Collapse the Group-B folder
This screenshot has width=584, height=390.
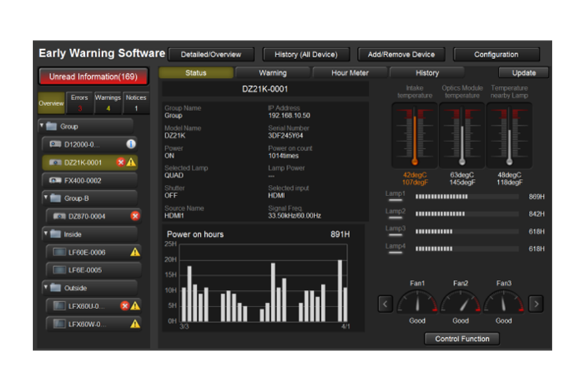tap(45, 197)
